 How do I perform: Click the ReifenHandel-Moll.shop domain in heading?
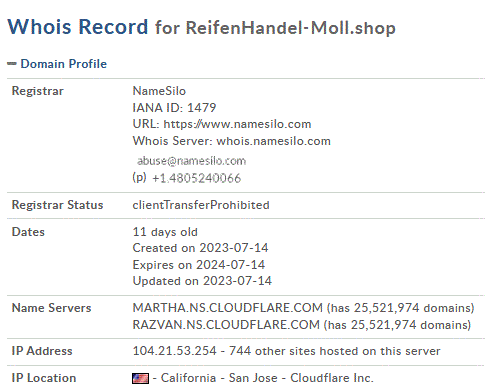point(290,28)
